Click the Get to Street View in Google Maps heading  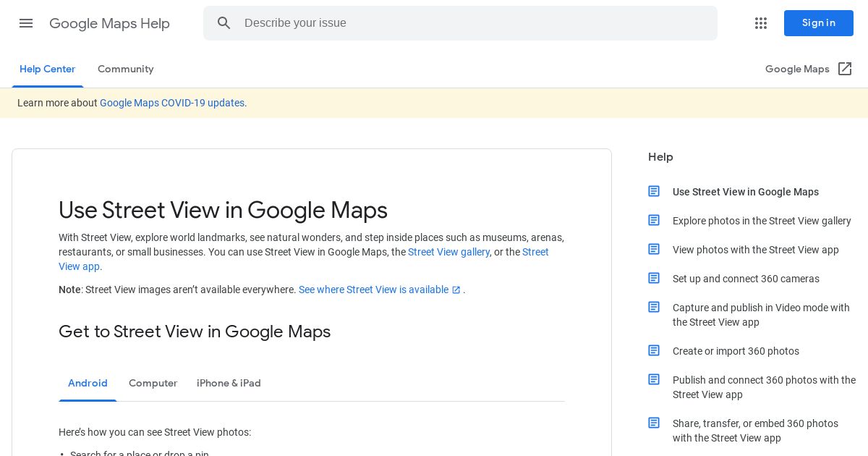click(195, 332)
